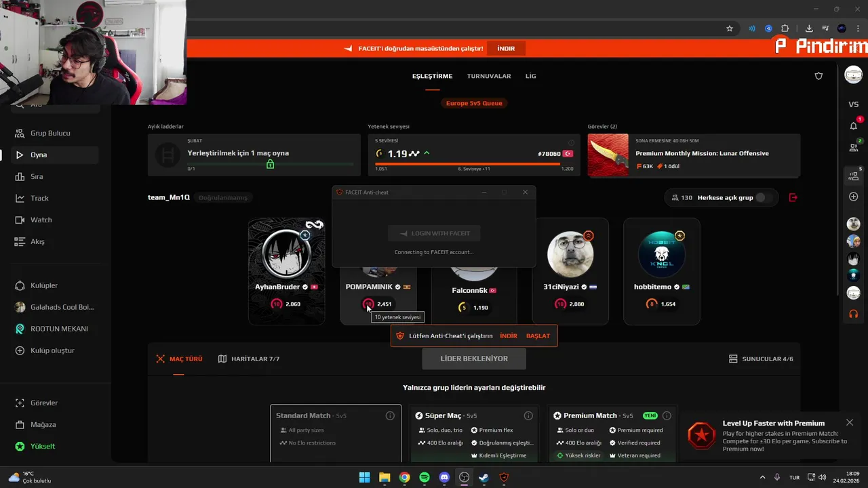Open the profile avatar at top right
This screenshot has height=488, width=868.
[853, 75]
